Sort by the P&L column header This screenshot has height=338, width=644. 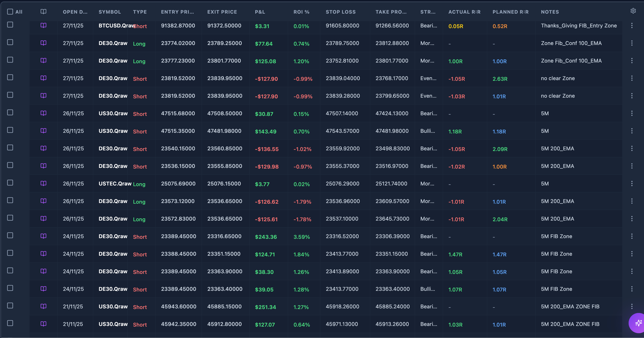[x=260, y=12]
